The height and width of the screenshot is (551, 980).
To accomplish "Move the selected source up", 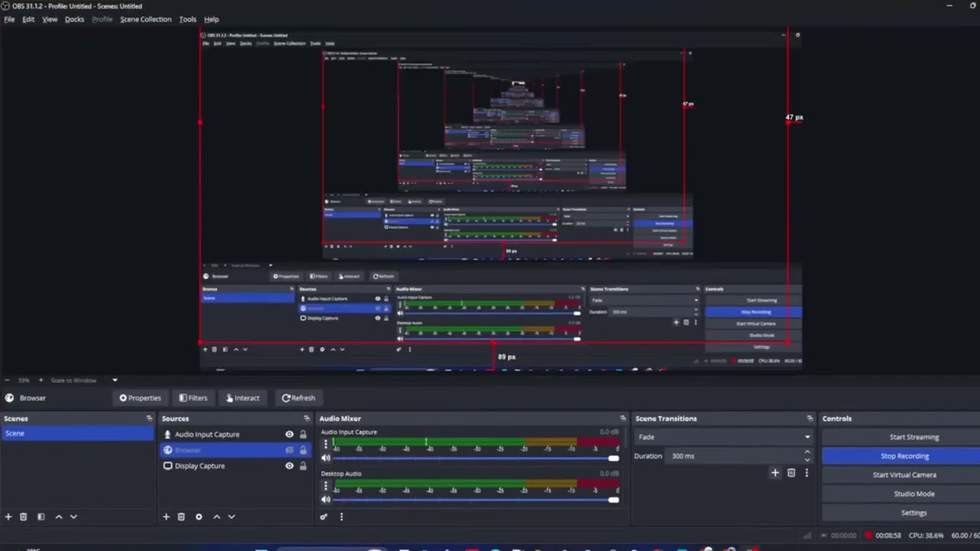I will (217, 517).
